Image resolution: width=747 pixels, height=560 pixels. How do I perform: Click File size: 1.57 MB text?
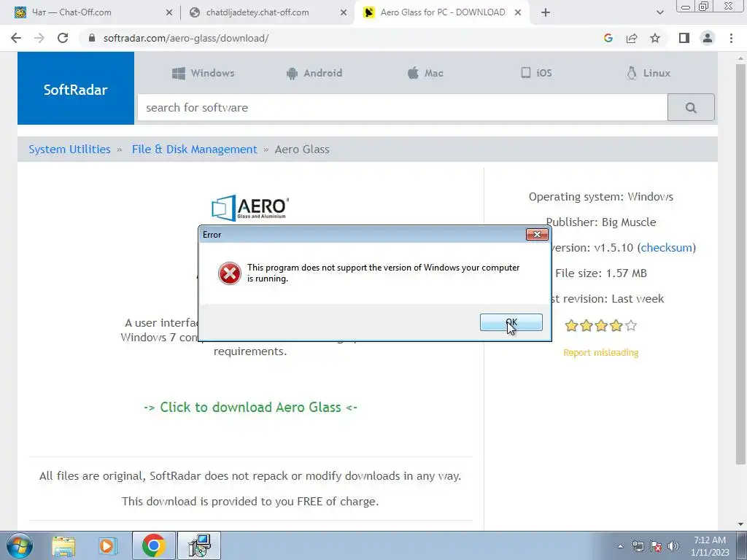pyautogui.click(x=601, y=273)
